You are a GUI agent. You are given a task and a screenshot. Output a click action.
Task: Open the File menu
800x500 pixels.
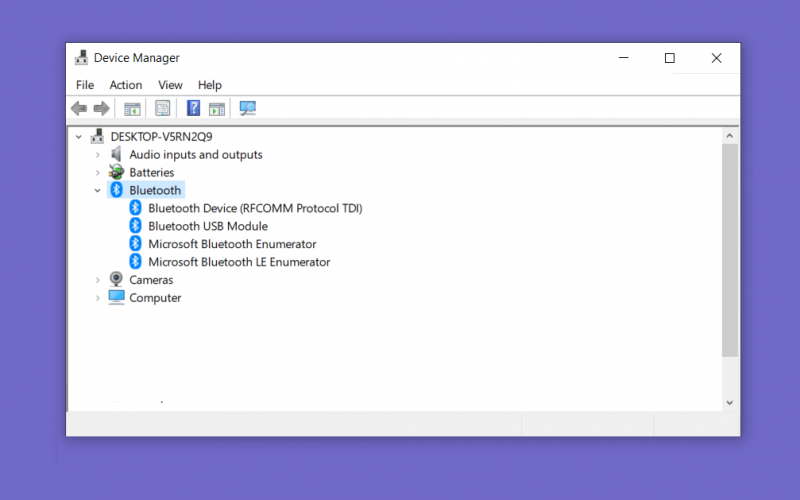coord(85,85)
